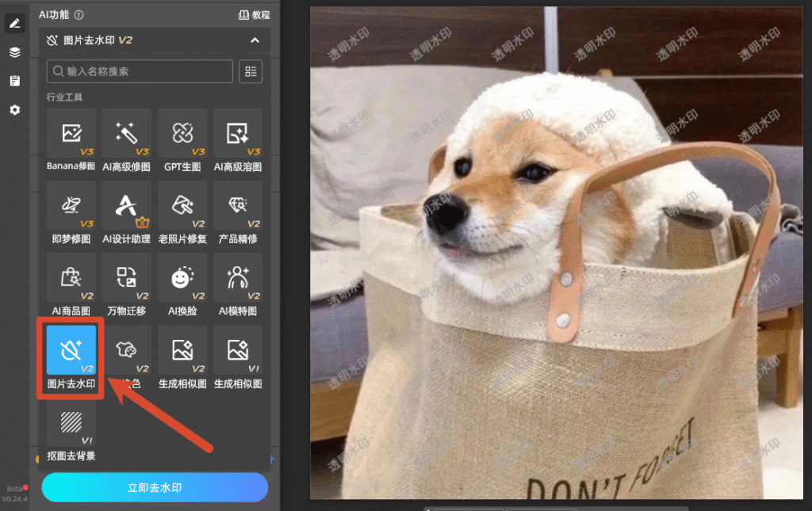Select the AI高级溶图 tool
Screen dimensions: 812x511
pos(238,140)
